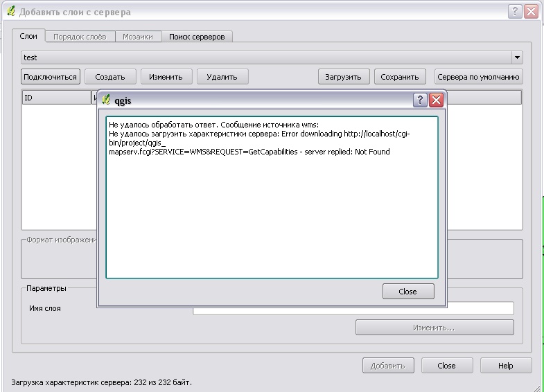544x392 pixels.
Task: Switch to the Мозаики tab
Action: click(x=138, y=37)
